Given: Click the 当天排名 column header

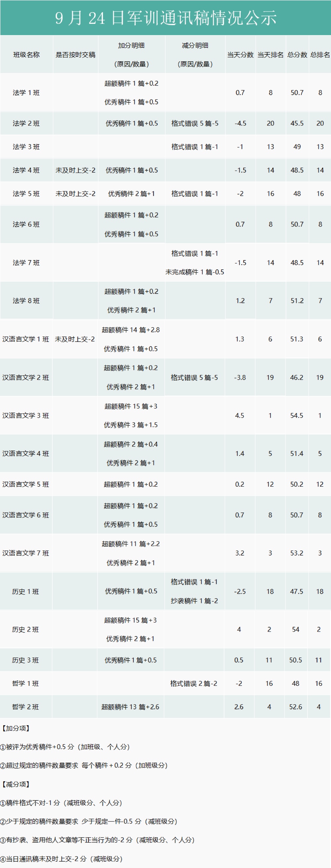Looking at the screenshot, I should coord(270,55).
